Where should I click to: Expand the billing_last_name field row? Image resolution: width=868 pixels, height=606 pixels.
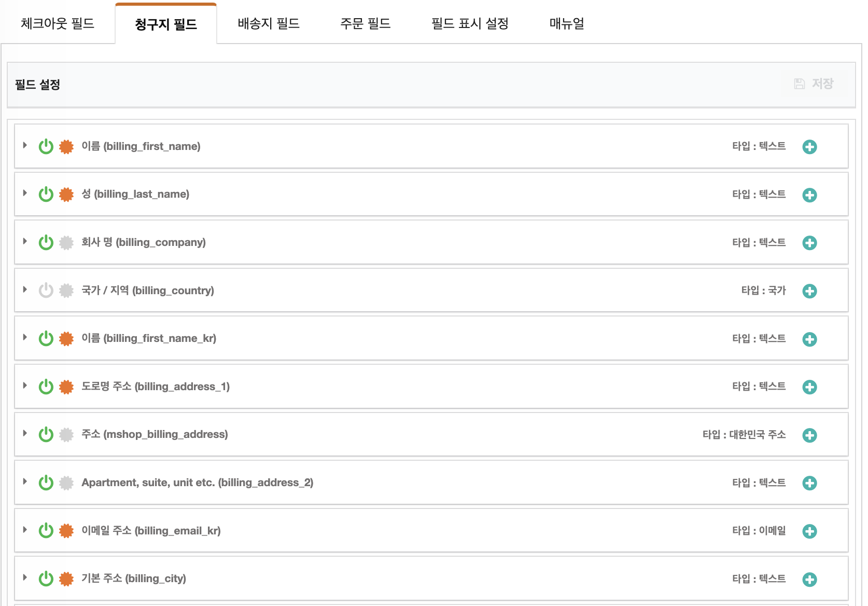click(x=25, y=194)
